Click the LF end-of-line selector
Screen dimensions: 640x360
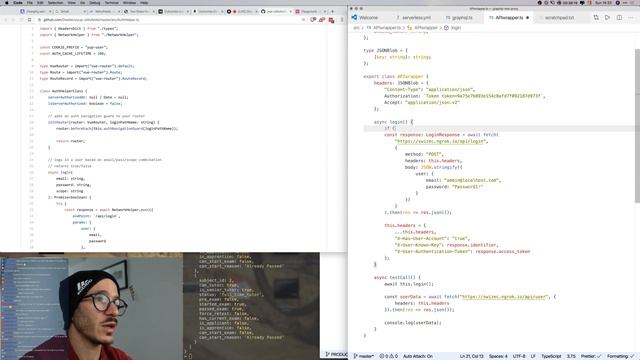(533, 356)
